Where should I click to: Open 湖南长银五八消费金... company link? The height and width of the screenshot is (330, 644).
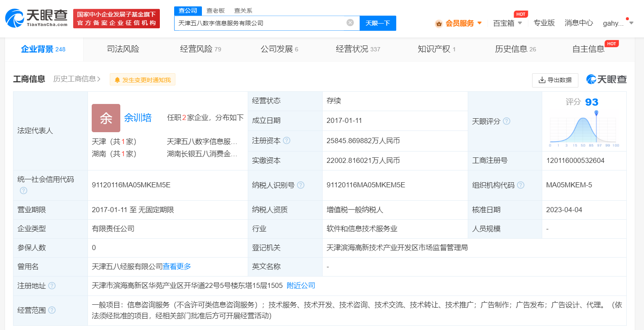202,154
